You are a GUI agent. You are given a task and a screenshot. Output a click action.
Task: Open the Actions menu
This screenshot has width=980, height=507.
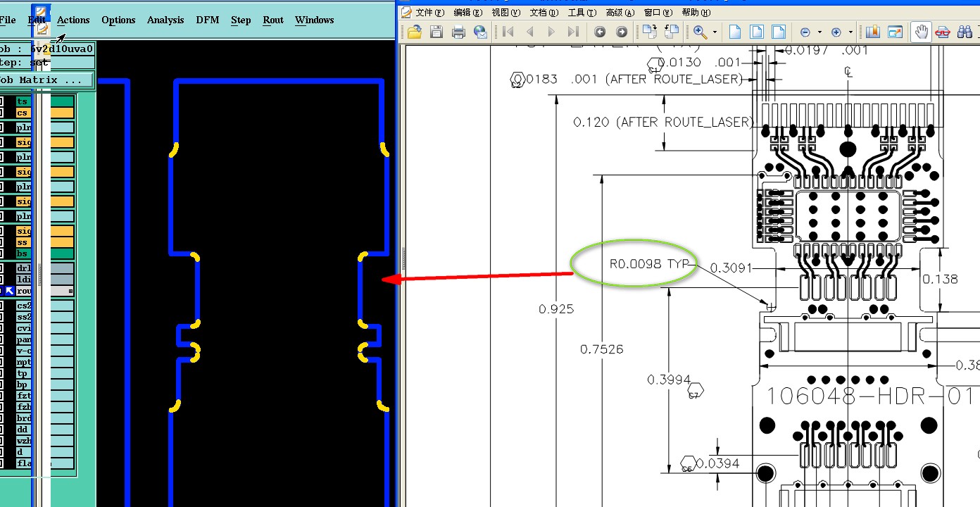pyautogui.click(x=73, y=20)
